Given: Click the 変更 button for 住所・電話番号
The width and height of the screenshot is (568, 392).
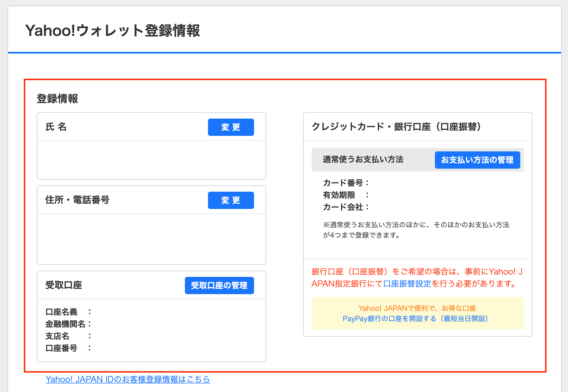Looking at the screenshot, I should click(231, 200).
